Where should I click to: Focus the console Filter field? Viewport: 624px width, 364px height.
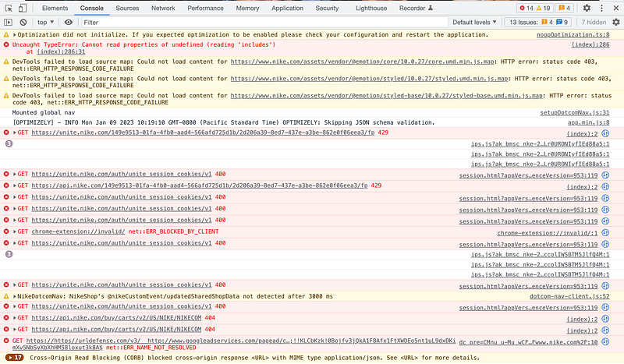pos(264,23)
